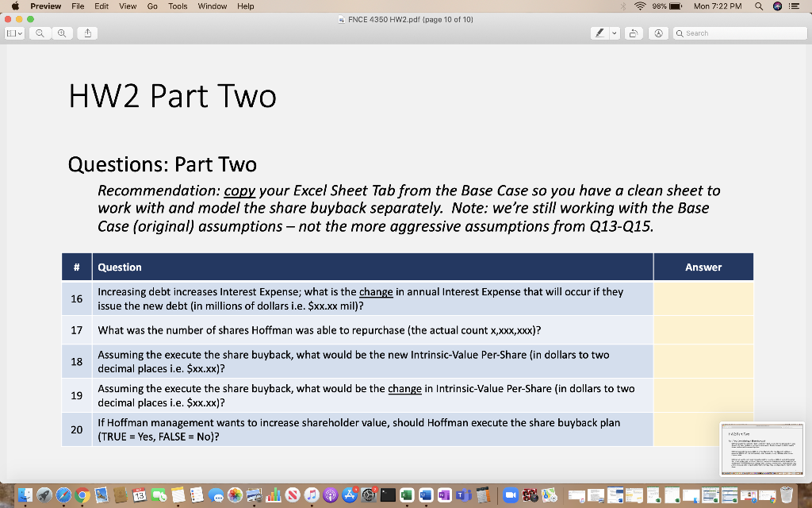Open Calendar from the Dock
Image resolution: width=812 pixels, height=508 pixels.
click(x=140, y=495)
